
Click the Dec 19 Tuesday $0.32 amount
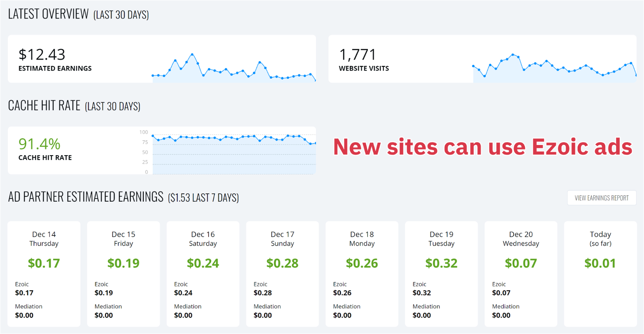tap(441, 263)
